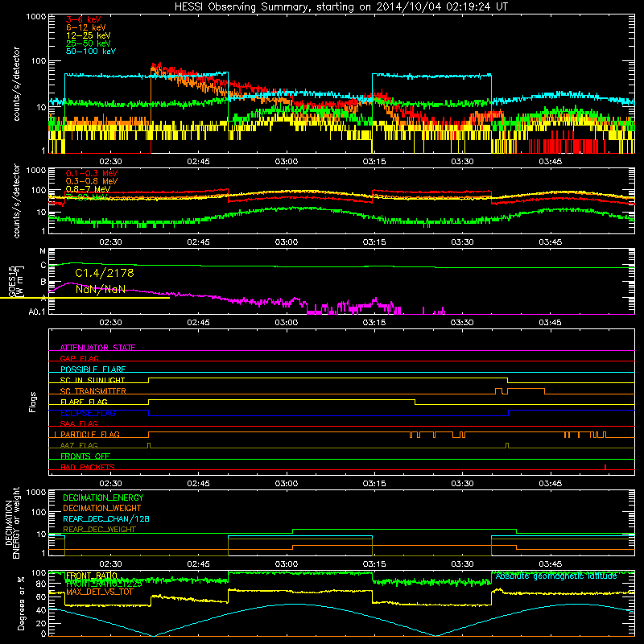Viewport: 644px width, 644px height.
Task: Select the 3-6 keV legend label
Action: click(x=84, y=19)
